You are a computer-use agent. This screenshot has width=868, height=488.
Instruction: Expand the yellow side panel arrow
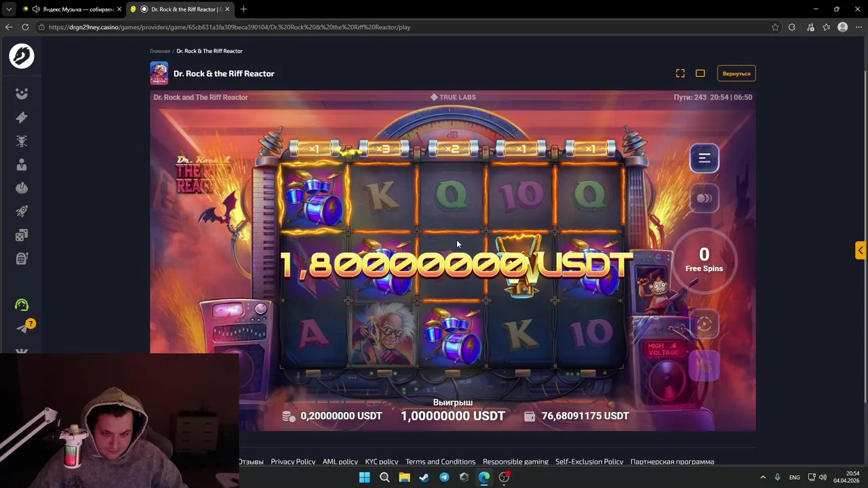(x=861, y=250)
